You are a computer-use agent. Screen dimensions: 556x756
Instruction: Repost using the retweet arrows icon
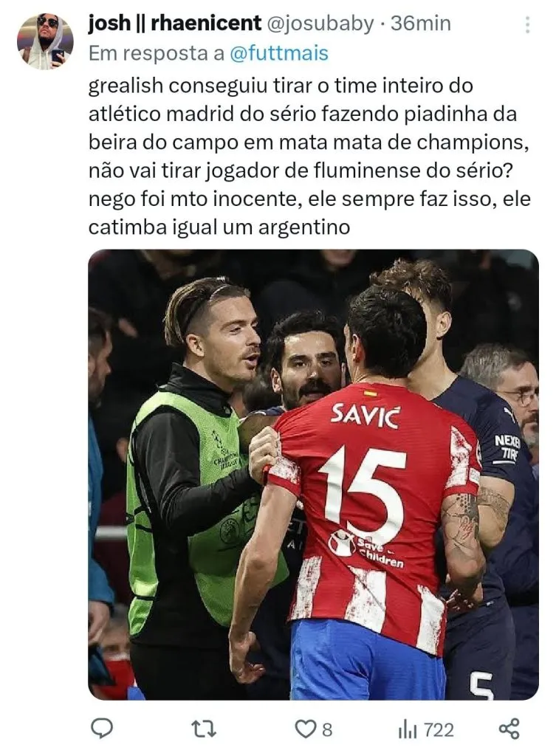click(204, 729)
